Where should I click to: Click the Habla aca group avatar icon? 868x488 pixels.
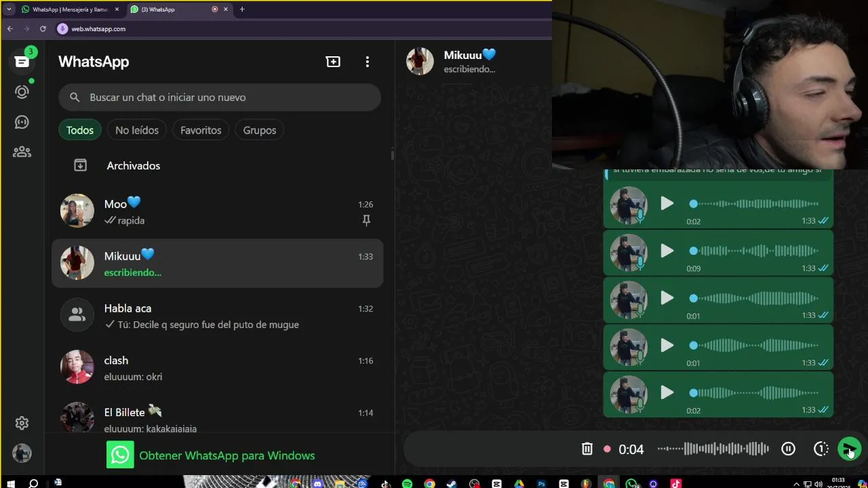(x=77, y=315)
